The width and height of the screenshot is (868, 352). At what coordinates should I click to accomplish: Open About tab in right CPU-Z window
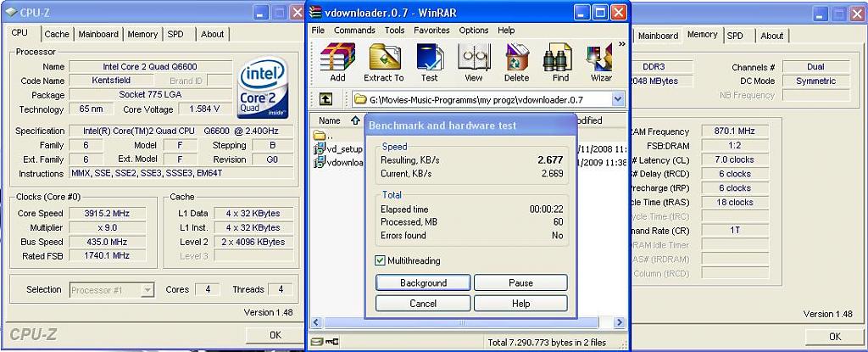(771, 36)
